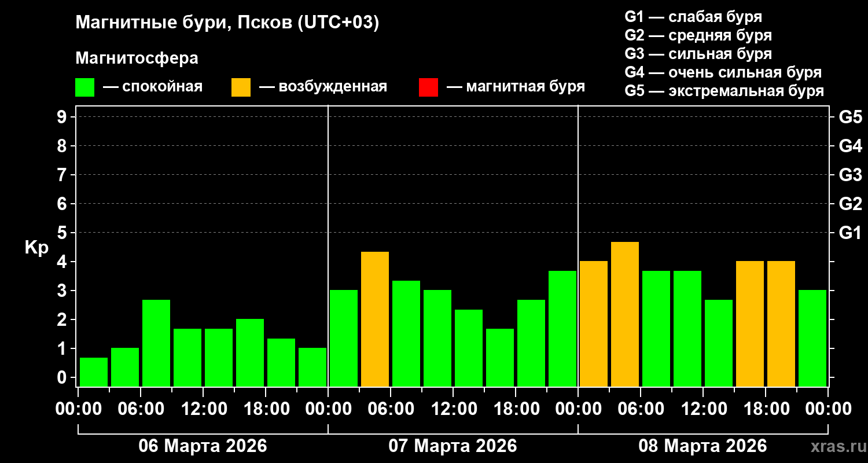
Task: Click the first bar on 06 March at 00:00
Action: pyautogui.click(x=94, y=372)
